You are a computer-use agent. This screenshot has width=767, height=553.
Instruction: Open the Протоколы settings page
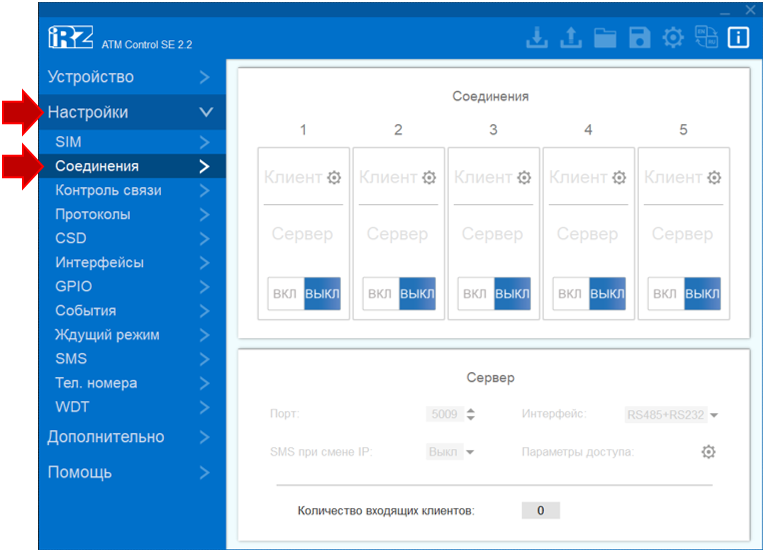(92, 214)
